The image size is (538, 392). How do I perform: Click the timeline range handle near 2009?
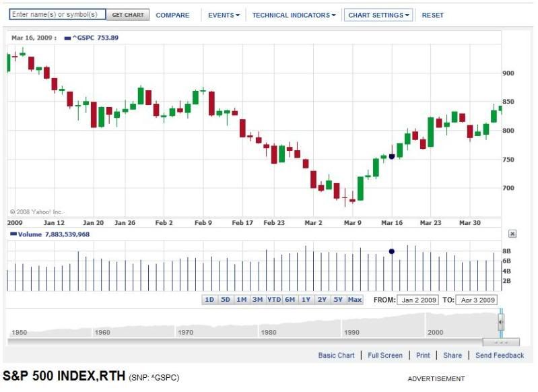(x=500, y=323)
